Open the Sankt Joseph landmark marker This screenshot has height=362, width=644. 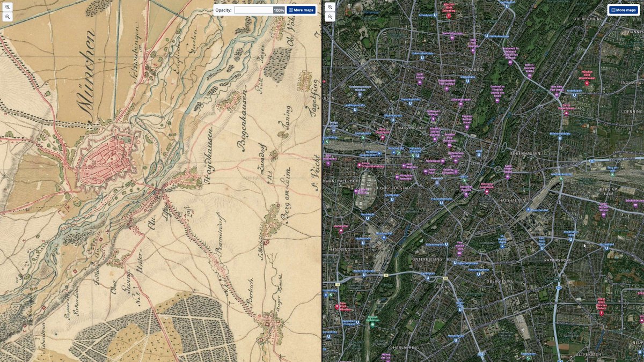click(420, 82)
